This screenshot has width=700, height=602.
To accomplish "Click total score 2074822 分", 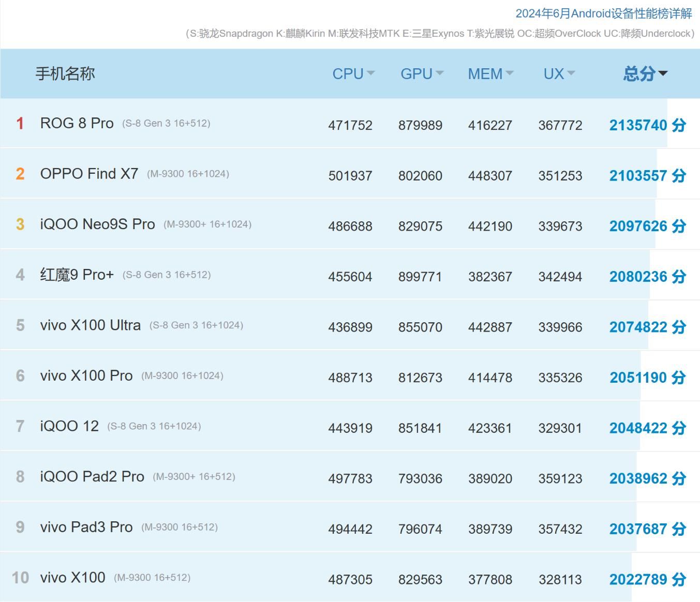I will (x=648, y=327).
